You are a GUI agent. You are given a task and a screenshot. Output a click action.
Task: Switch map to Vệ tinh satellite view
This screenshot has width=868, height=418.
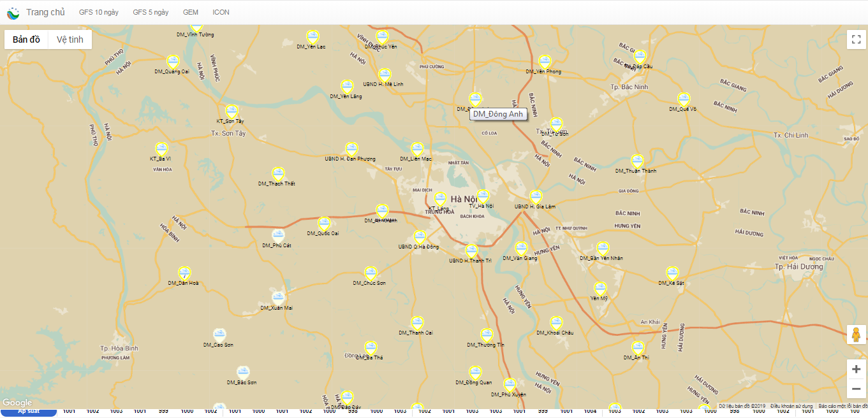70,40
